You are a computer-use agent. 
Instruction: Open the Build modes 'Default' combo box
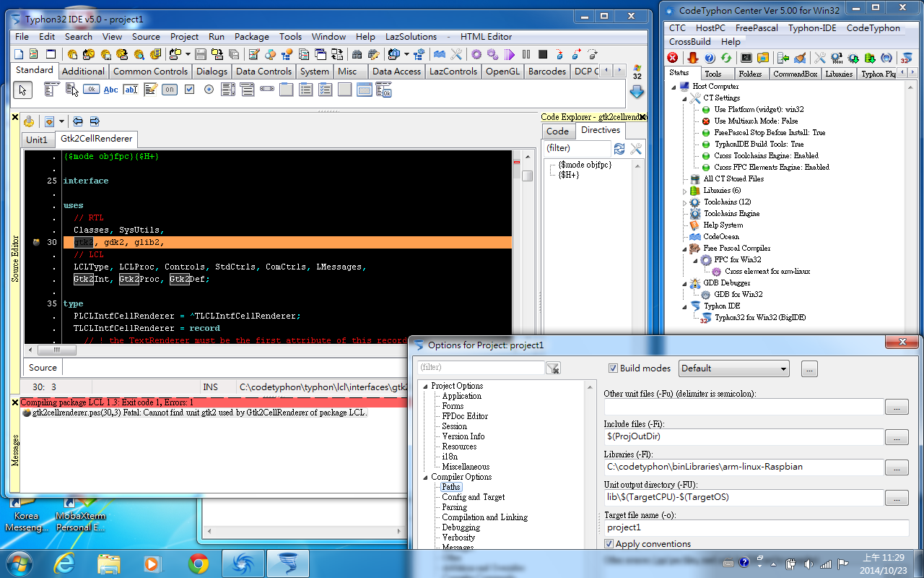point(734,368)
